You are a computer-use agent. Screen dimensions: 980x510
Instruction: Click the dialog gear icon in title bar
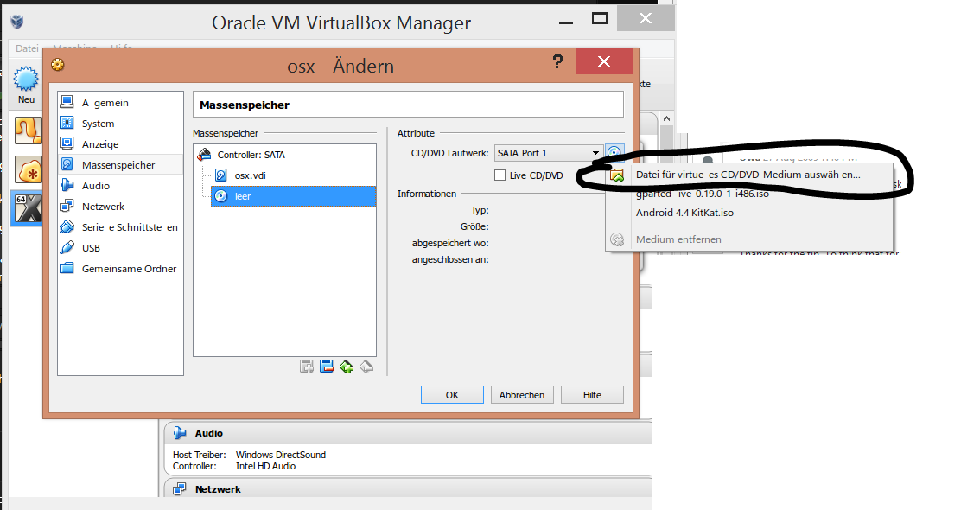[x=58, y=64]
